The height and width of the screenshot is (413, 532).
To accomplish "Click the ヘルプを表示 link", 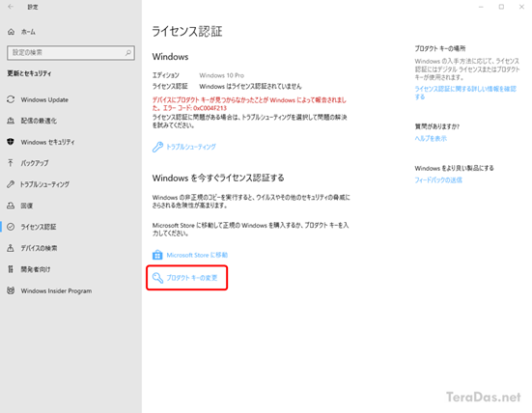I will (x=431, y=138).
